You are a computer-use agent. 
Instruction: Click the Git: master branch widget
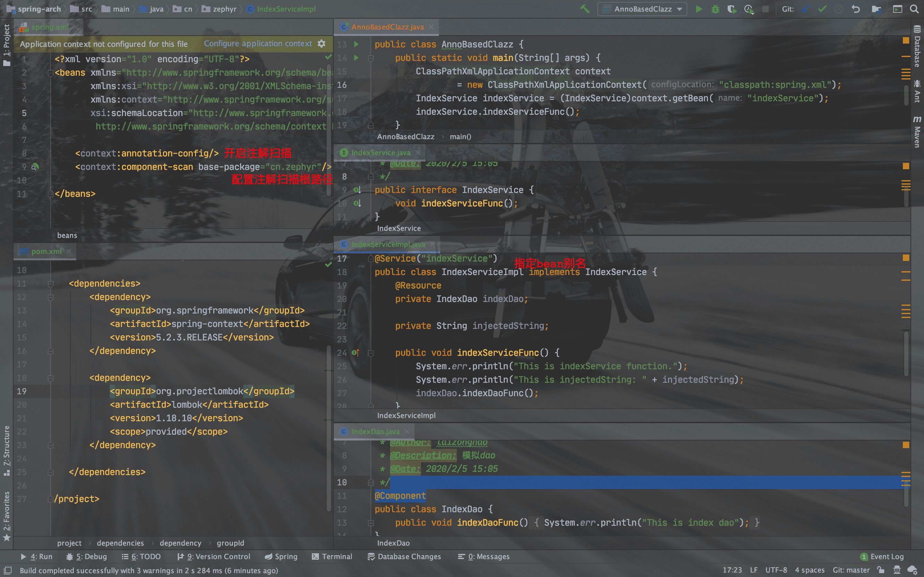851,570
